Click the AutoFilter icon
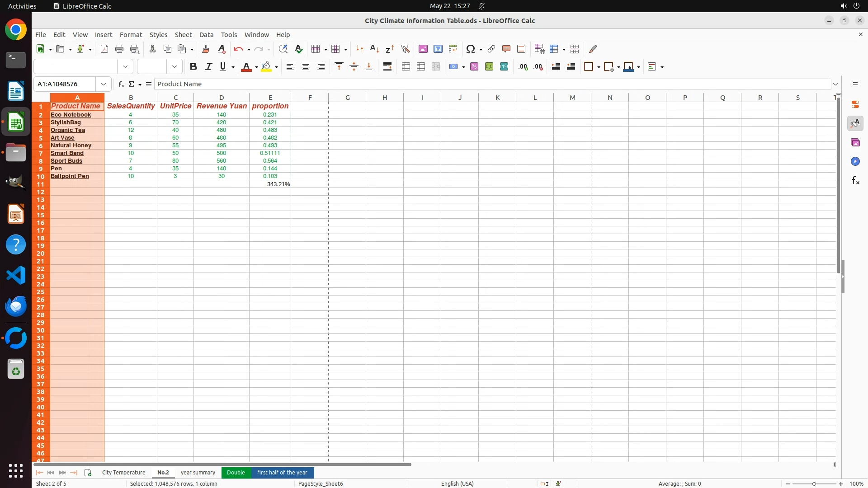868x488 pixels. click(x=405, y=49)
